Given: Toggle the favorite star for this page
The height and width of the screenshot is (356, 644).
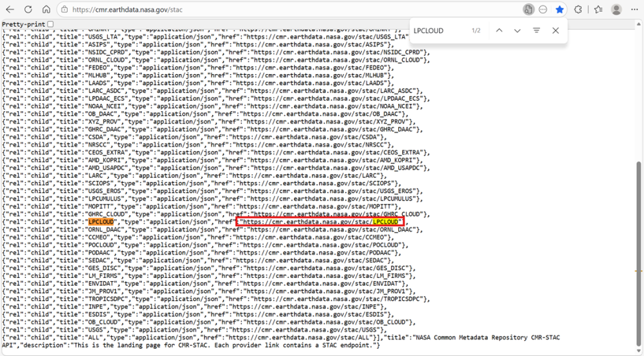Looking at the screenshot, I should [559, 9].
